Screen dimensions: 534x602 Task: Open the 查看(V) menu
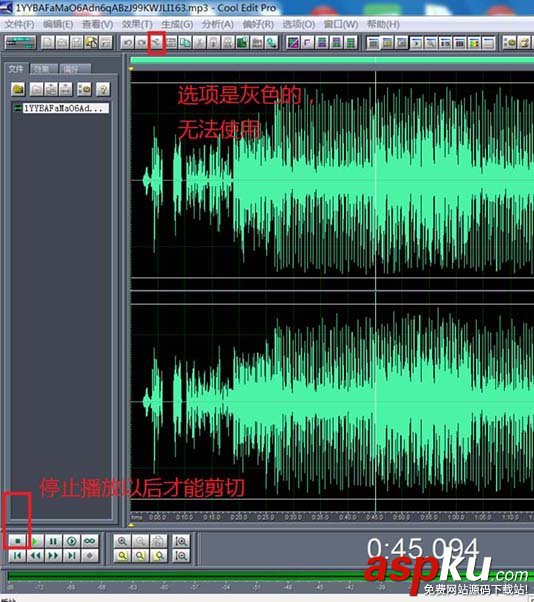click(98, 25)
